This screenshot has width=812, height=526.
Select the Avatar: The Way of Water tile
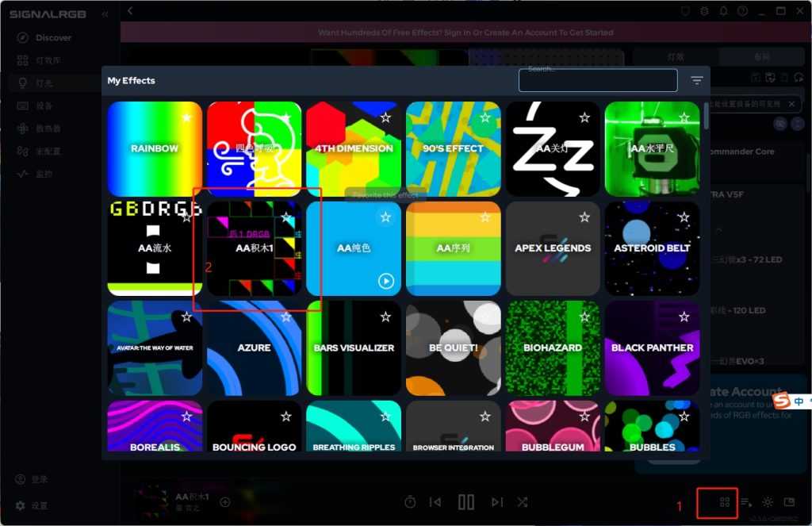coord(155,348)
